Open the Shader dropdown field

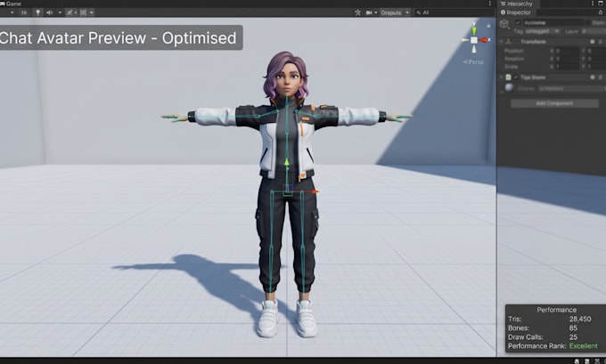(572, 88)
